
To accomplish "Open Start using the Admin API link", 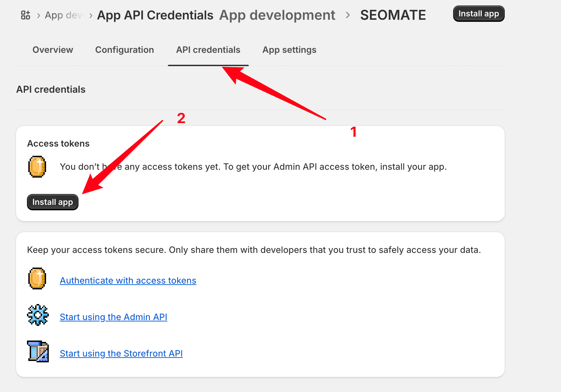I will [114, 317].
